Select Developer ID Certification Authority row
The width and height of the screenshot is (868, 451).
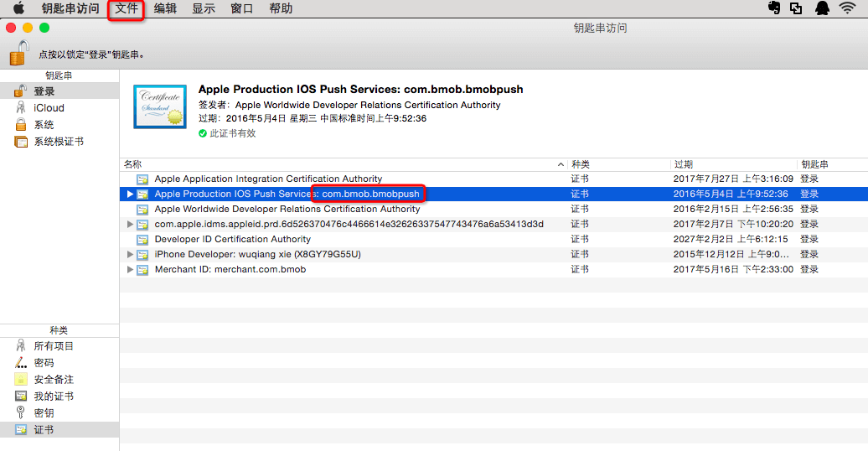pos(232,239)
